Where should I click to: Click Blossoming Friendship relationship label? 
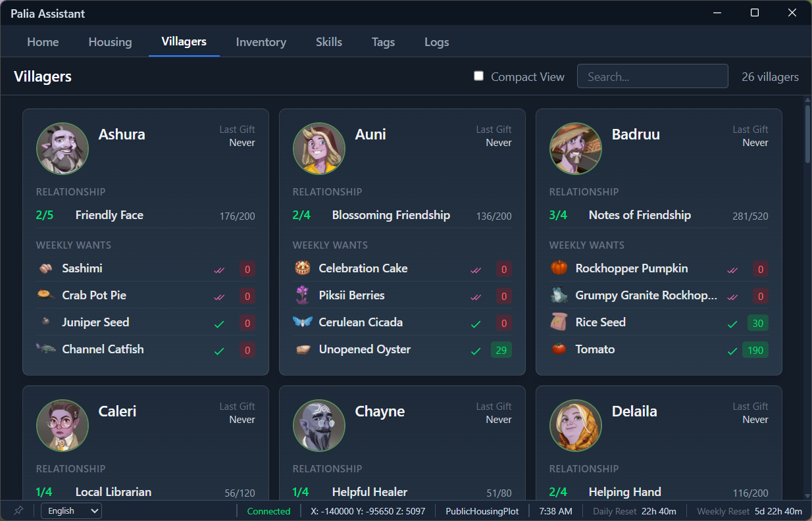(x=391, y=215)
